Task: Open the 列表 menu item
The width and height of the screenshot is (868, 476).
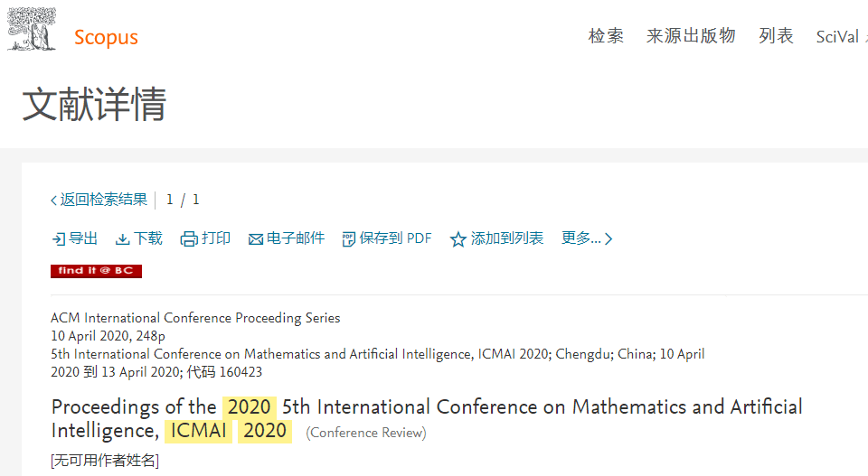Action: [x=776, y=36]
